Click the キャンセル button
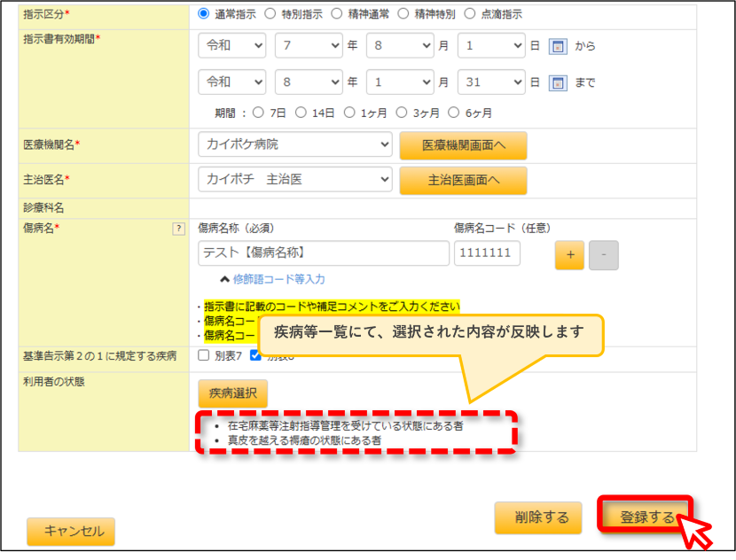 (x=71, y=532)
